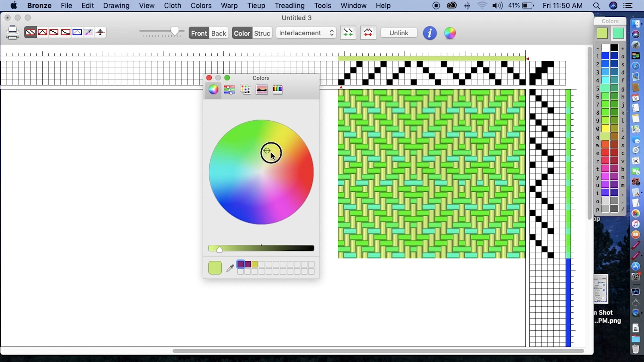Select the first red twill drawing tool

pos(31,32)
